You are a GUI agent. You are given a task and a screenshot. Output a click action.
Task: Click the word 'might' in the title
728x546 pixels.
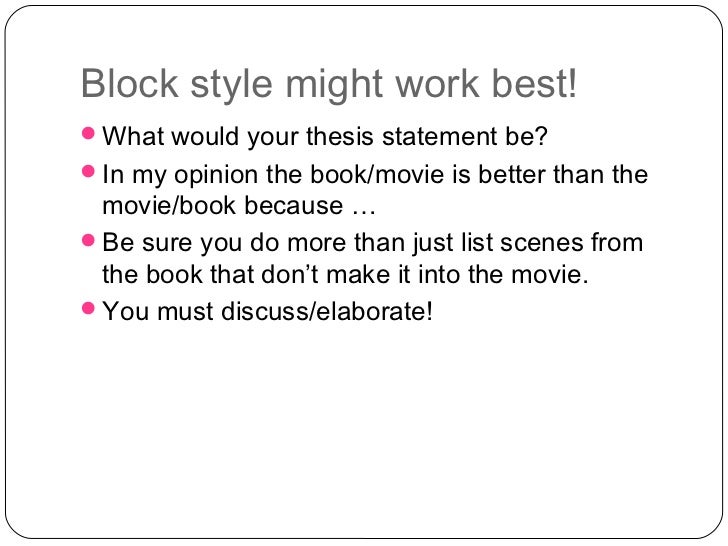coord(334,85)
